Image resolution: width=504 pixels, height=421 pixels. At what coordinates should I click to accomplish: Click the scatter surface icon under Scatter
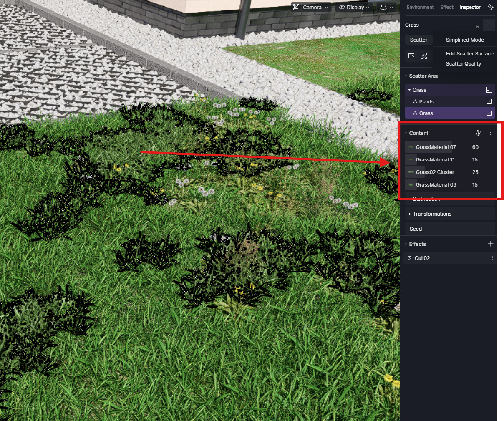tap(411, 56)
